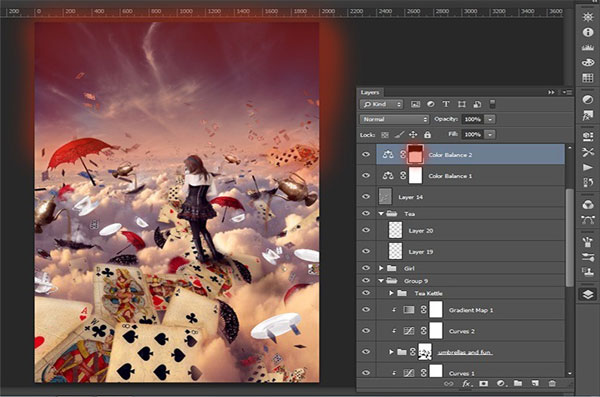
Task: Filter layers by shape layer type
Action: click(x=461, y=104)
